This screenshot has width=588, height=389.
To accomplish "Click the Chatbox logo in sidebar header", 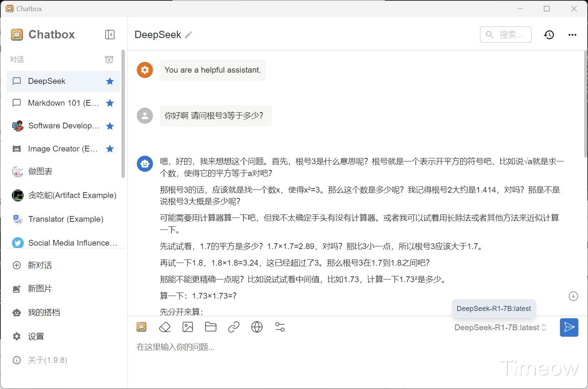I will [x=17, y=35].
